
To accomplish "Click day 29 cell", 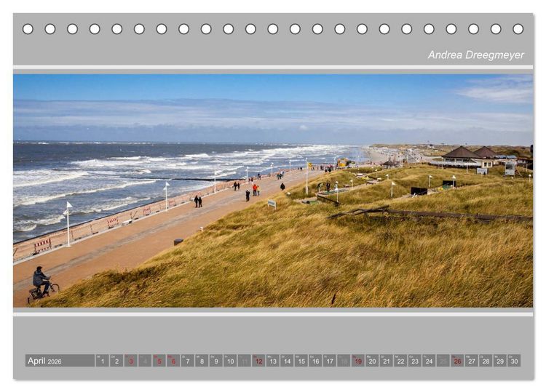I will coord(500,361).
